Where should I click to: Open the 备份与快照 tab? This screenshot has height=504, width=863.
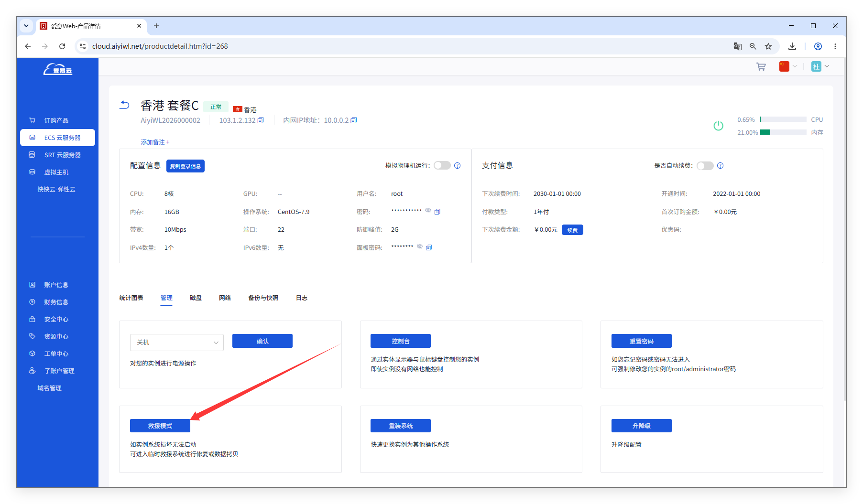tap(263, 298)
